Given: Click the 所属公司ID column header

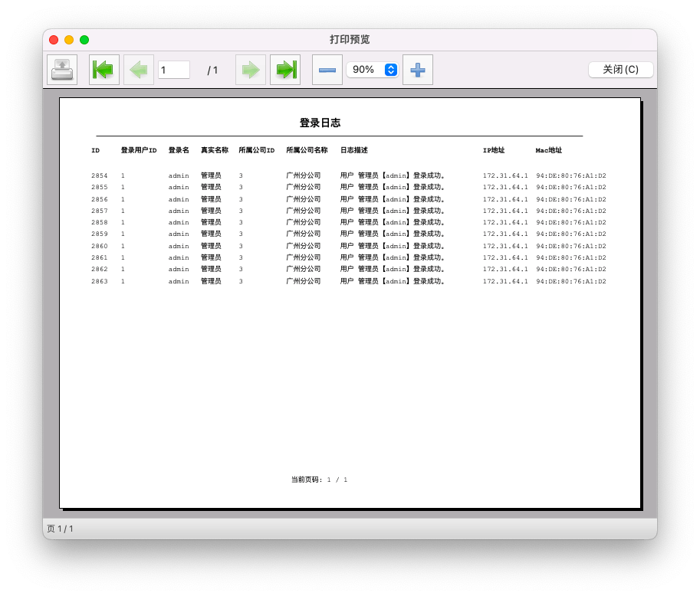Looking at the screenshot, I should [257, 150].
